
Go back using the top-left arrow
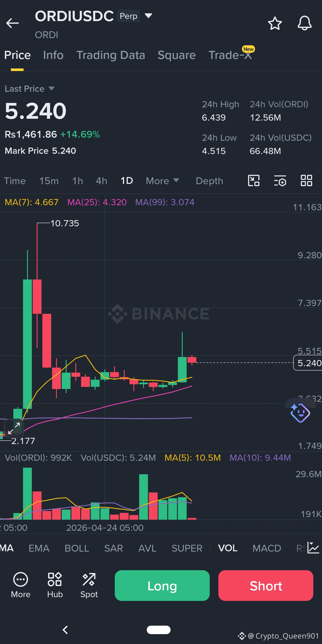pos(12,23)
